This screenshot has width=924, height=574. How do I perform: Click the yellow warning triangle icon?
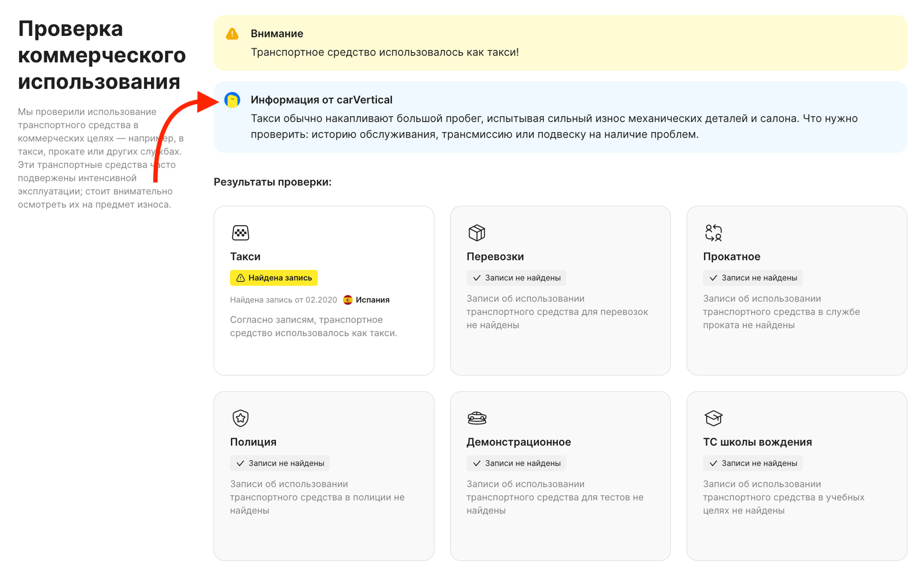click(232, 34)
